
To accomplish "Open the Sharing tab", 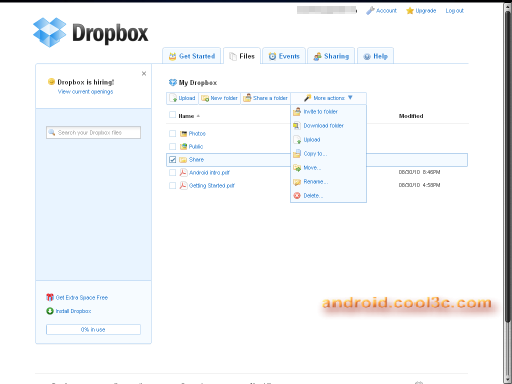I will pyautogui.click(x=331, y=56).
